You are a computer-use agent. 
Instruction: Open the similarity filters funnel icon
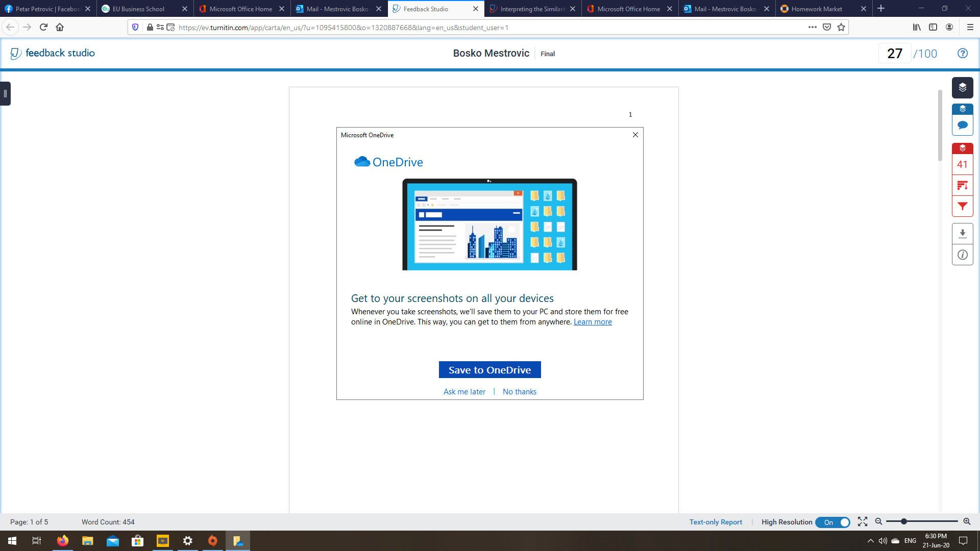(x=962, y=206)
